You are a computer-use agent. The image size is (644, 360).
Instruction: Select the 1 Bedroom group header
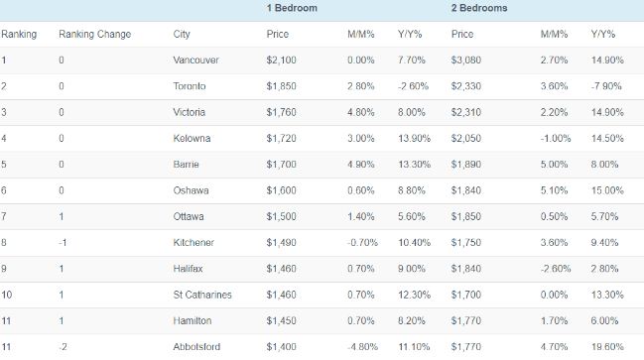pyautogui.click(x=292, y=8)
